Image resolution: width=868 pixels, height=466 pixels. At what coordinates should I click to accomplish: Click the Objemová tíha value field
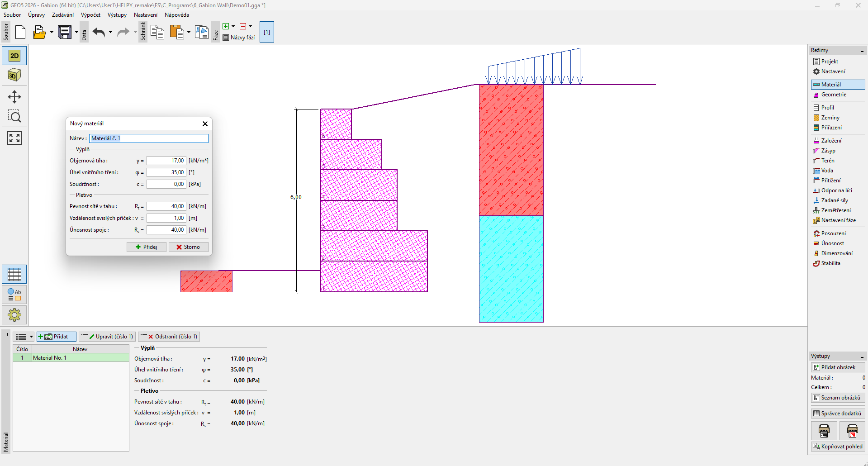tap(166, 161)
